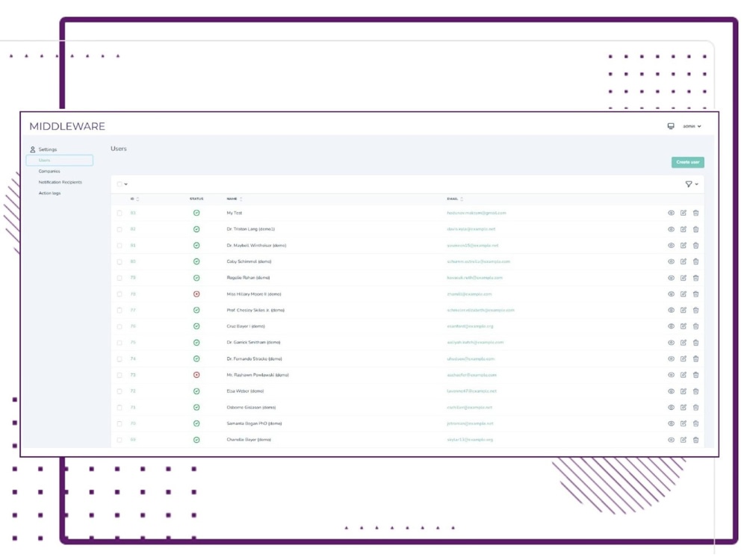Delete the Samanta Bogan PhD user
Viewport: 747px width, 560px height.
(x=695, y=423)
